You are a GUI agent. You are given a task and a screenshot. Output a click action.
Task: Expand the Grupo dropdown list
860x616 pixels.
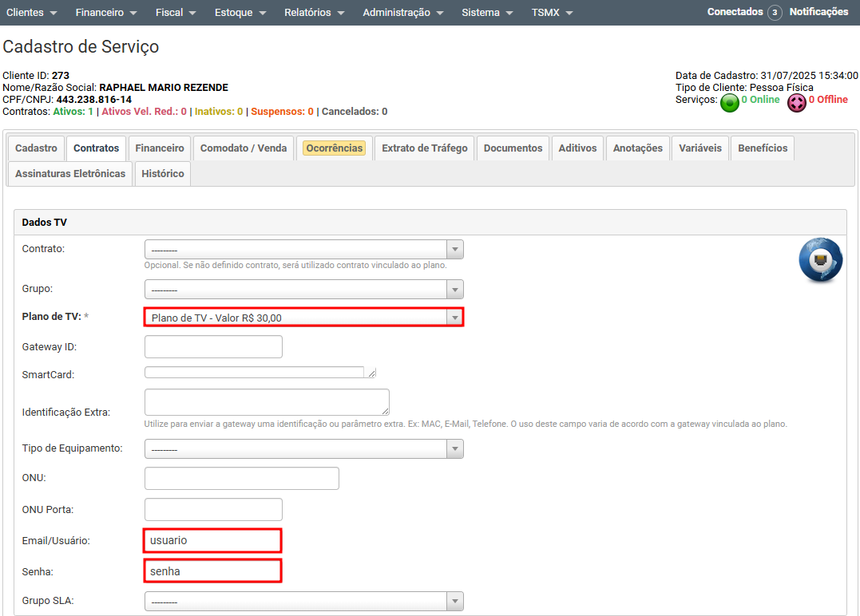(303, 290)
